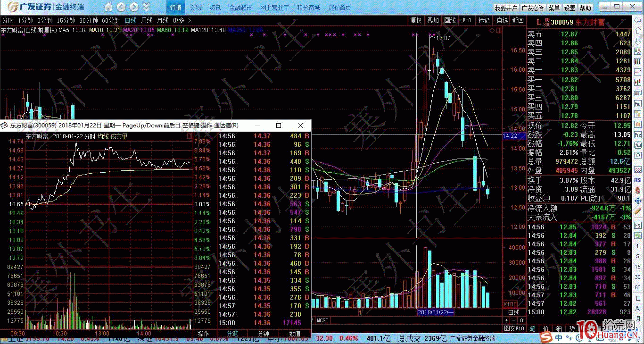The image size is (644, 344).
Task: Select the 势 tab below tick list
Action: tap(572, 328)
